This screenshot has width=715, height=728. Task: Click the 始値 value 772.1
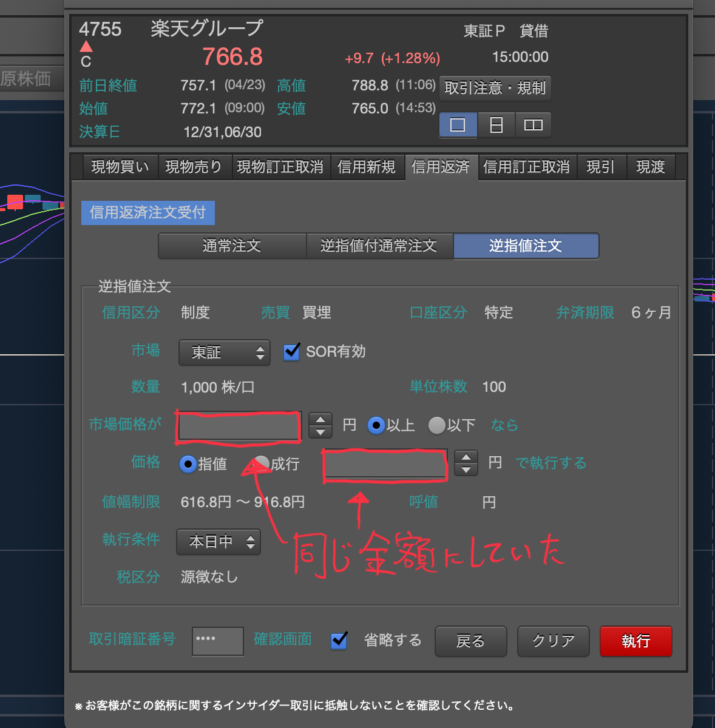pos(198,109)
